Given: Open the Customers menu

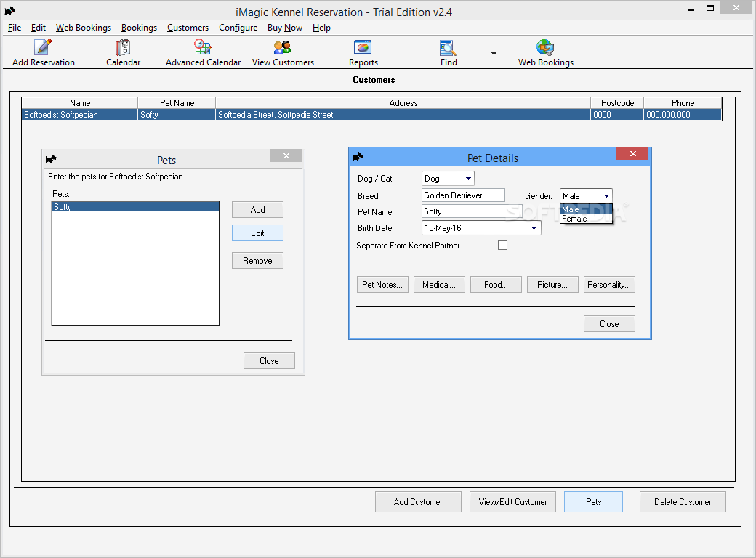Looking at the screenshot, I should (188, 28).
